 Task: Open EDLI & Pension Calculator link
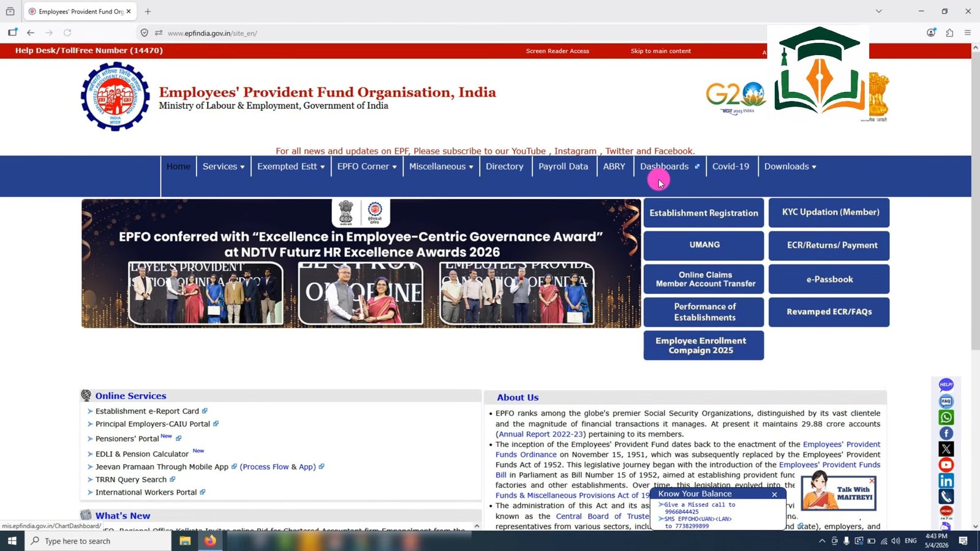click(x=141, y=454)
